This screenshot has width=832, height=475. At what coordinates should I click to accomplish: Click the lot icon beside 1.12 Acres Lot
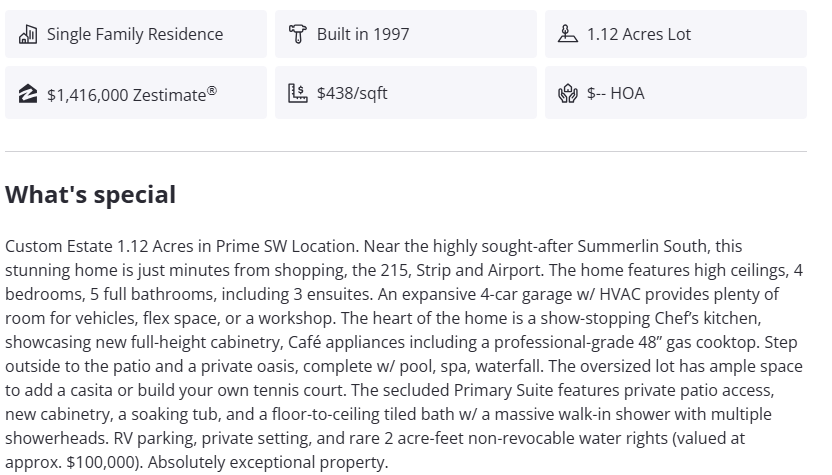point(568,34)
